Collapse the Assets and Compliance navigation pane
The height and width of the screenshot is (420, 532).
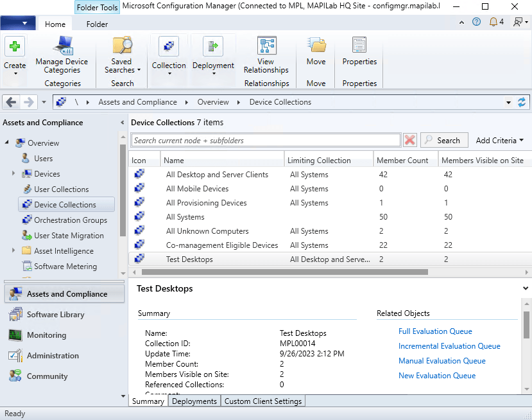click(x=122, y=122)
